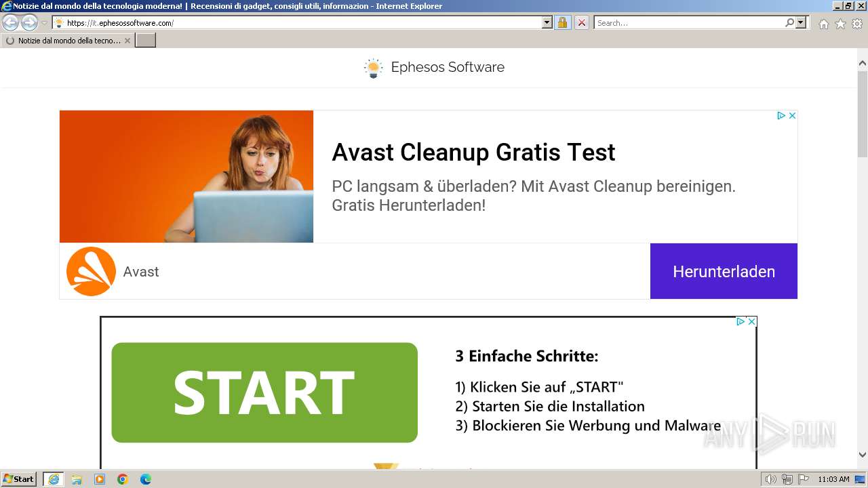The width and height of the screenshot is (868, 488).
Task: Click the Avast ad woman image
Action: coord(186,176)
